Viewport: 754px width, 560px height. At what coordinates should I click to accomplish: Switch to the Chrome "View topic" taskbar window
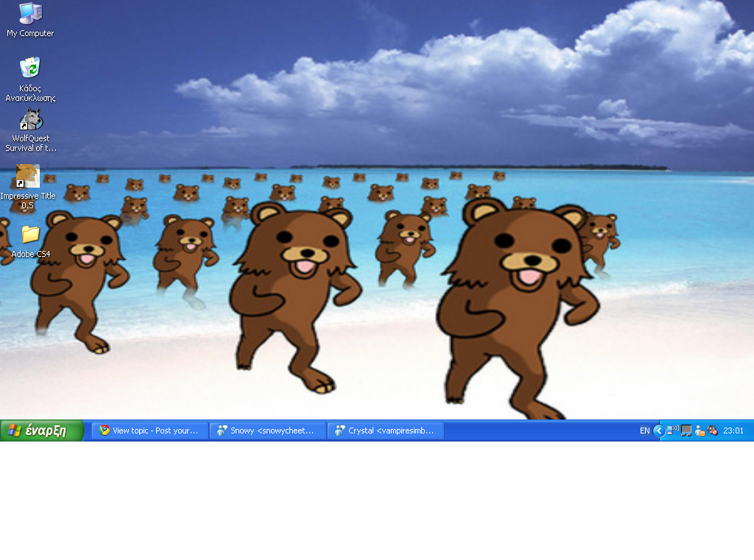[x=149, y=430]
